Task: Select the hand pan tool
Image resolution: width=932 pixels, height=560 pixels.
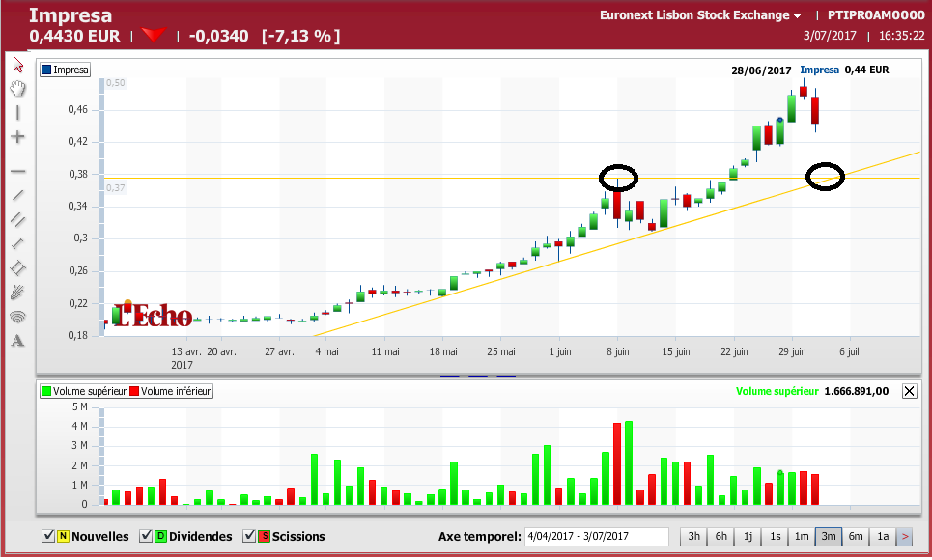Action: pos(17,89)
